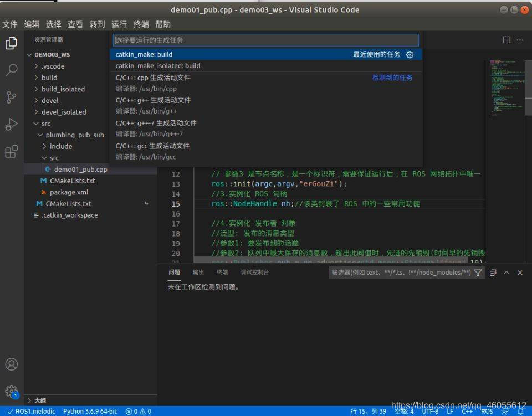Expand the devel_isolated folder
Viewport: 532px width, 416px height.
37,112
